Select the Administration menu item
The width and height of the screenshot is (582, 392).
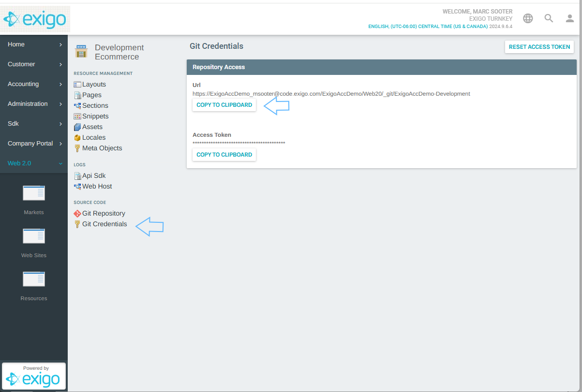(27, 103)
